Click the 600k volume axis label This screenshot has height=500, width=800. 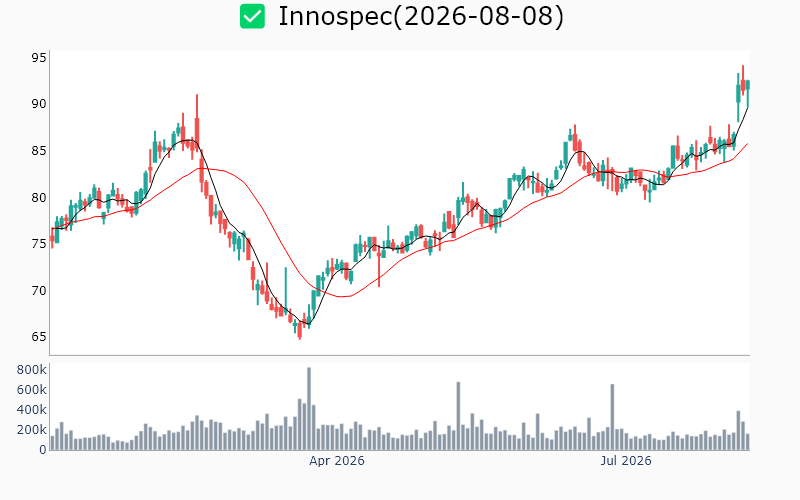click(32, 390)
